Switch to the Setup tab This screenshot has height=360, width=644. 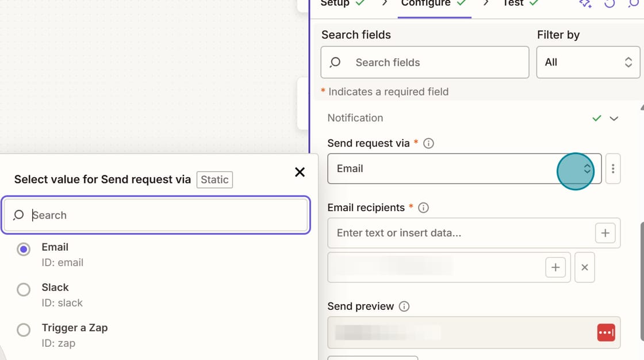tap(336, 3)
